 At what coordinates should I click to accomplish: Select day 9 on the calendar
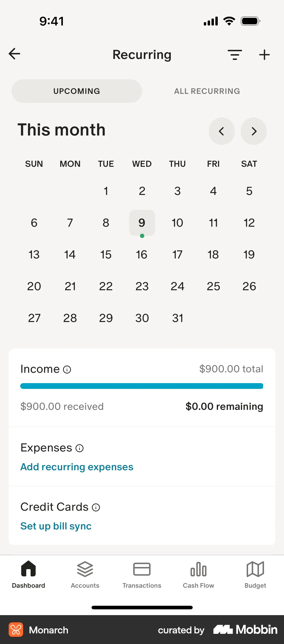coord(142,223)
